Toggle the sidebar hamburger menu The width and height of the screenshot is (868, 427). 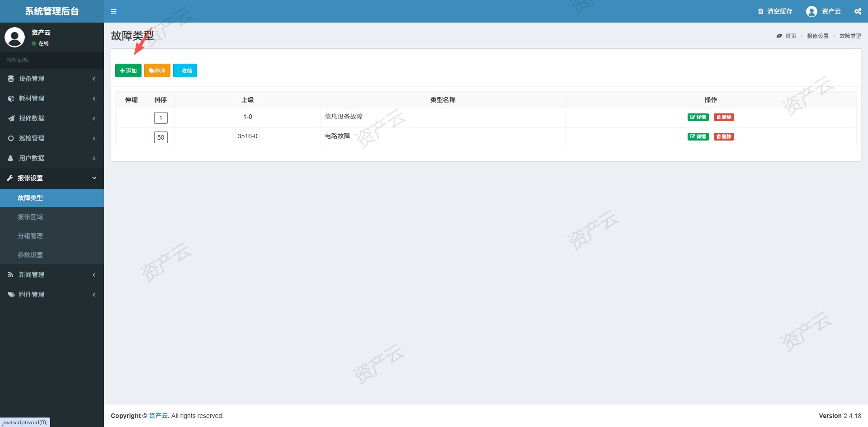[x=113, y=11]
